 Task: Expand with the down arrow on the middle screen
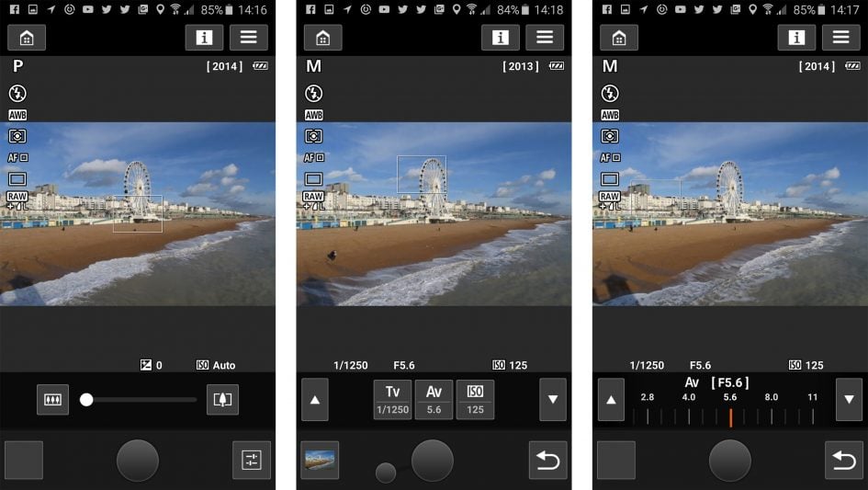[552, 400]
